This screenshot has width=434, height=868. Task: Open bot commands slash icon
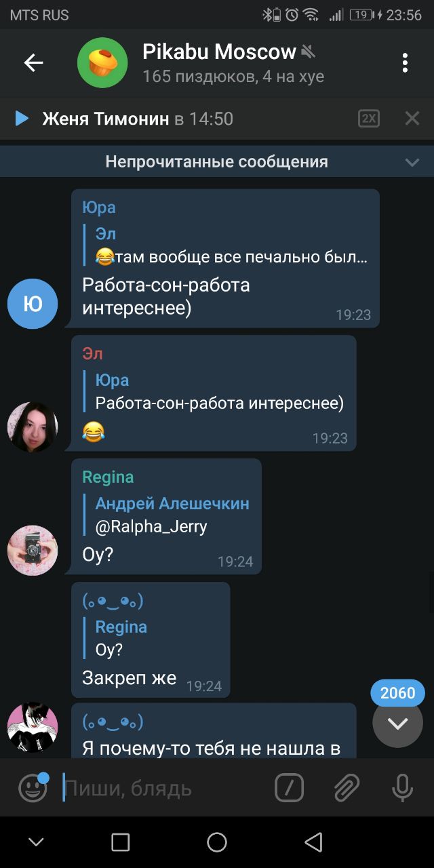point(289,788)
